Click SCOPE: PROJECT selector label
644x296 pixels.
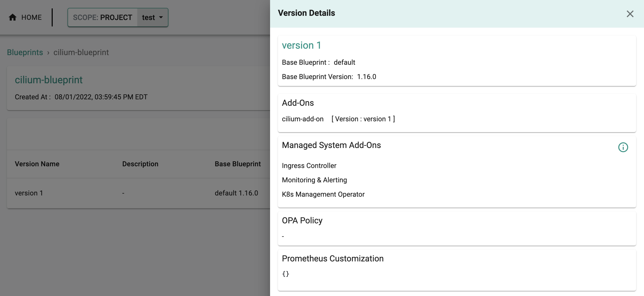pos(102,17)
